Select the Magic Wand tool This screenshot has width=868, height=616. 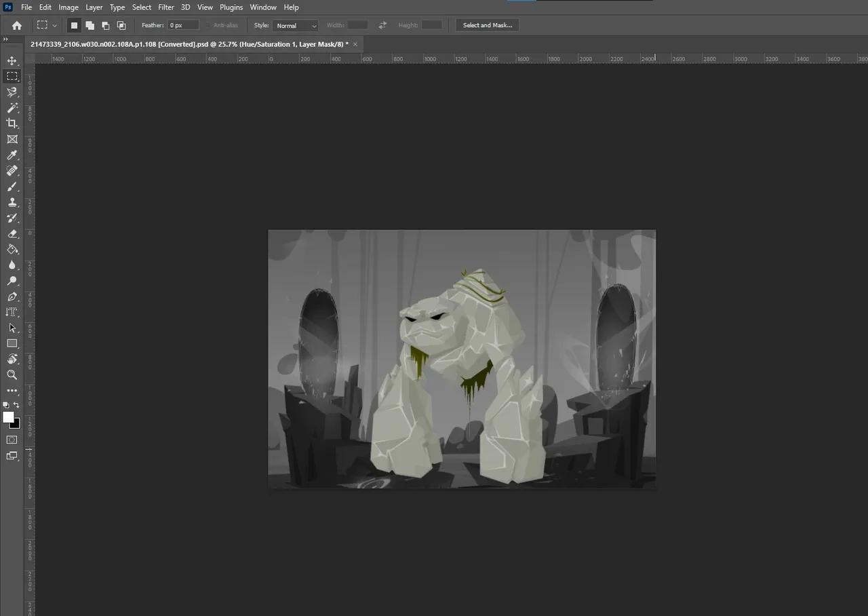pos(12,107)
